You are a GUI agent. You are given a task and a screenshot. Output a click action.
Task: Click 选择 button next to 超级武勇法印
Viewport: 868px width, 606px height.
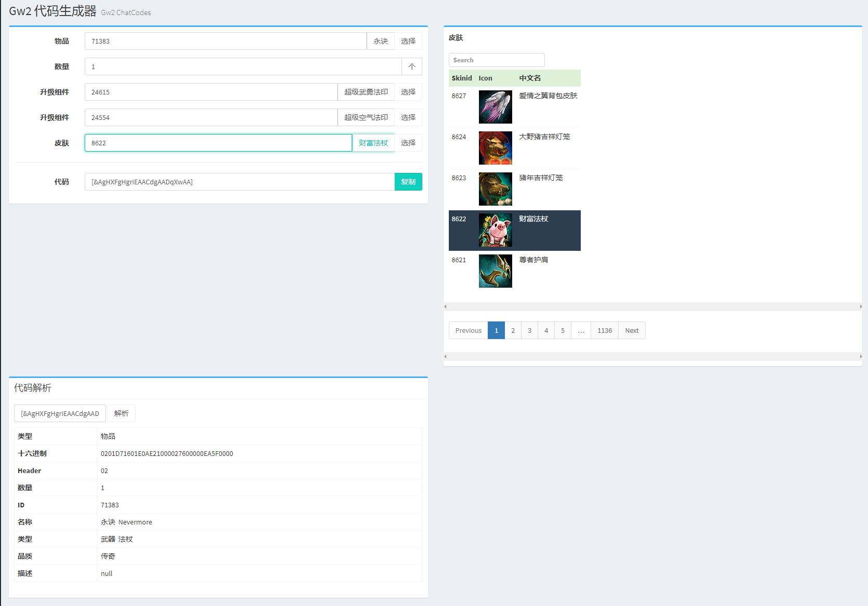408,92
